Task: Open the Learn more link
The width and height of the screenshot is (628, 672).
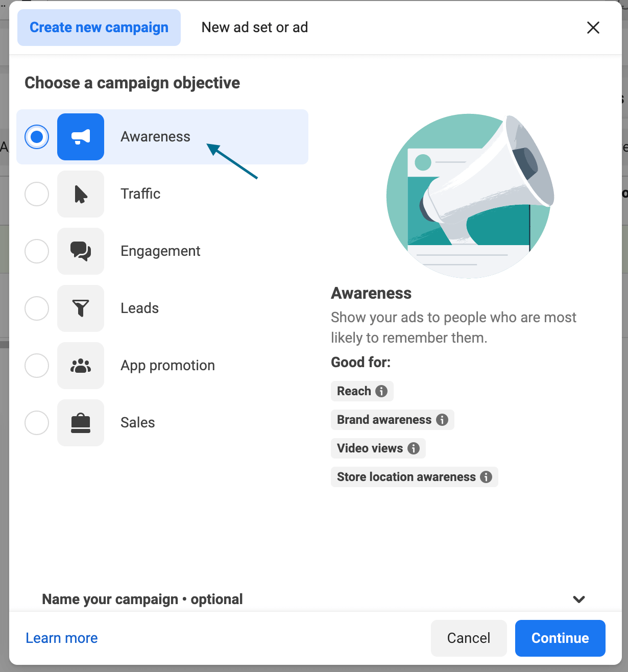Action: [61, 638]
